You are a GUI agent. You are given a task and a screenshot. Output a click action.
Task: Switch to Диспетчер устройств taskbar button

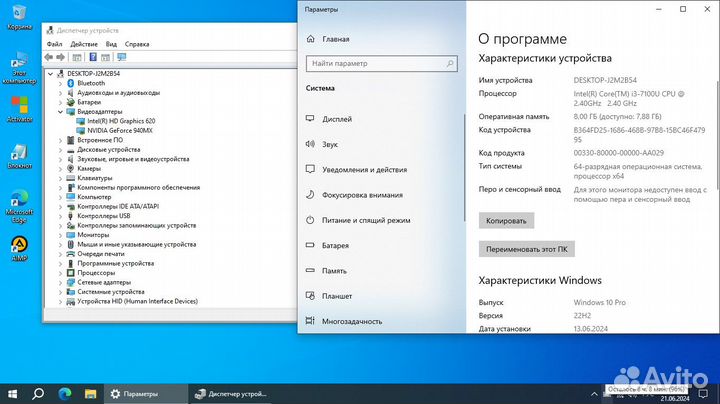pyautogui.click(x=231, y=394)
